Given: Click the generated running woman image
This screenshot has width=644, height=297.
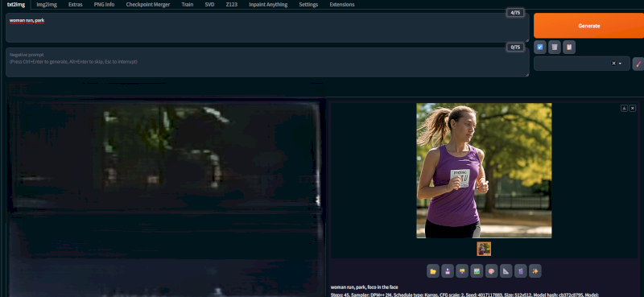Looking at the screenshot, I should pos(484,171).
